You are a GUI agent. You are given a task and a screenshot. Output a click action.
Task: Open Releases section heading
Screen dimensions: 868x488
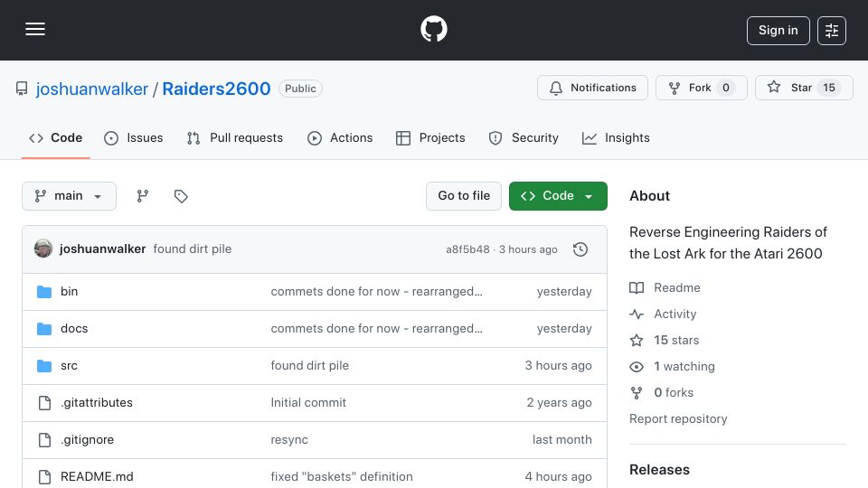(x=659, y=470)
